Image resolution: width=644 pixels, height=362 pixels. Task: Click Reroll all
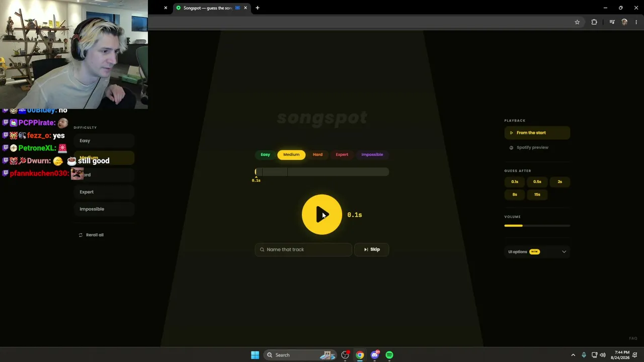pos(91,235)
